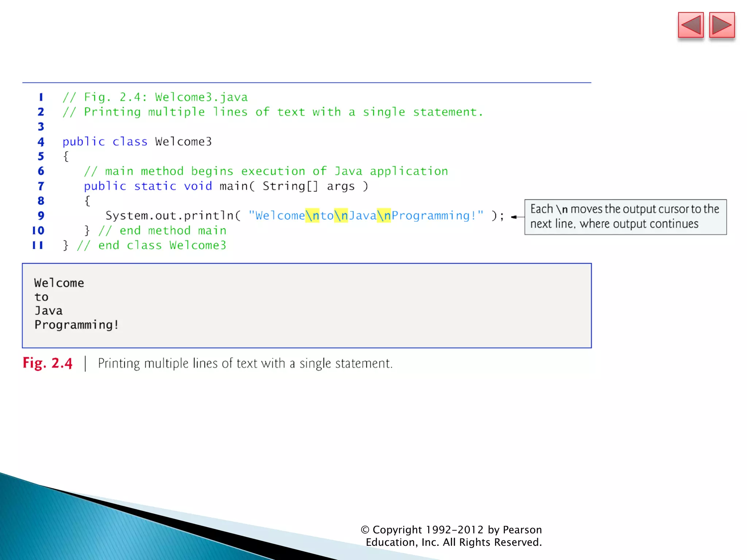Click the 'public static void main' line
Image resolution: width=747 pixels, height=560 pixels.
225,186
